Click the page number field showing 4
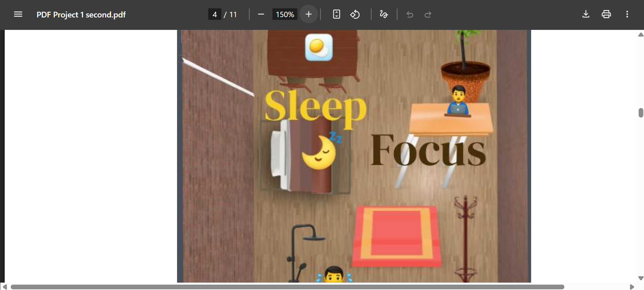 pos(215,14)
